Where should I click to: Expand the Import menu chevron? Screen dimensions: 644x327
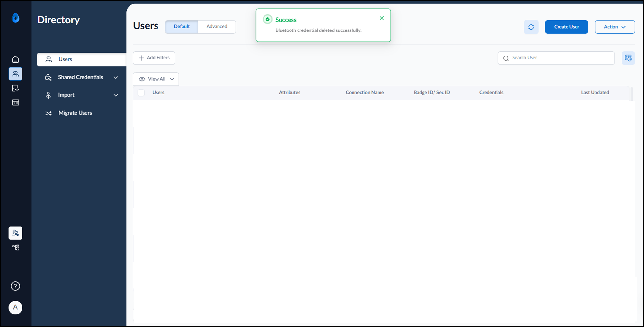[x=116, y=95]
